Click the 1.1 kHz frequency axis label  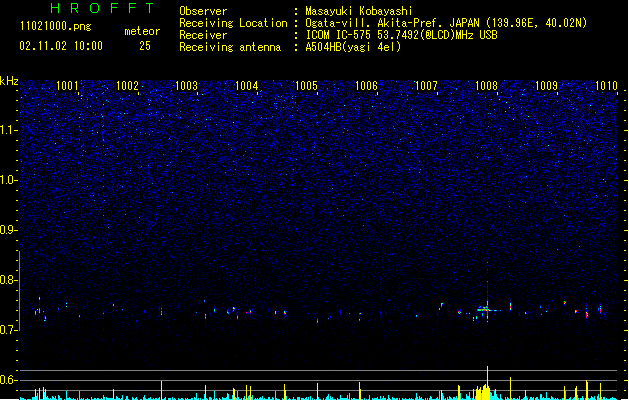point(9,130)
